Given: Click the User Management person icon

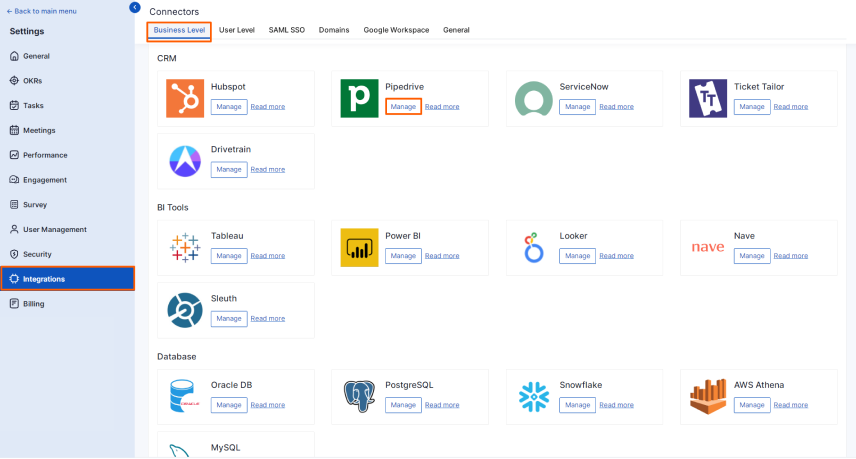Looking at the screenshot, I should 14,229.
